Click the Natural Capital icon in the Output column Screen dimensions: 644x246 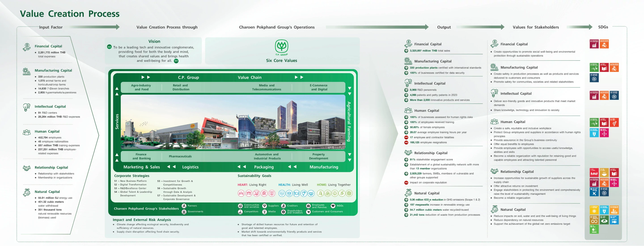point(408,193)
